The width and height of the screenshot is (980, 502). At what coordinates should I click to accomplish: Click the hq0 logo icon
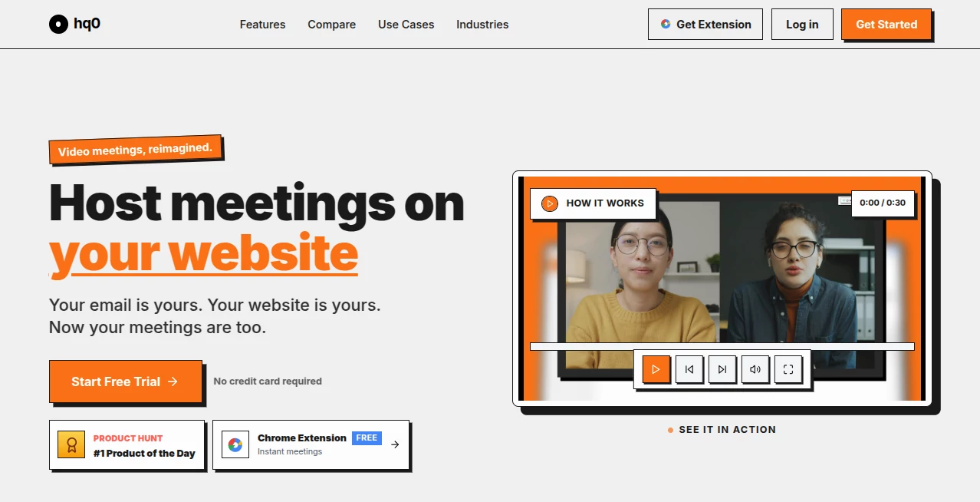click(58, 25)
